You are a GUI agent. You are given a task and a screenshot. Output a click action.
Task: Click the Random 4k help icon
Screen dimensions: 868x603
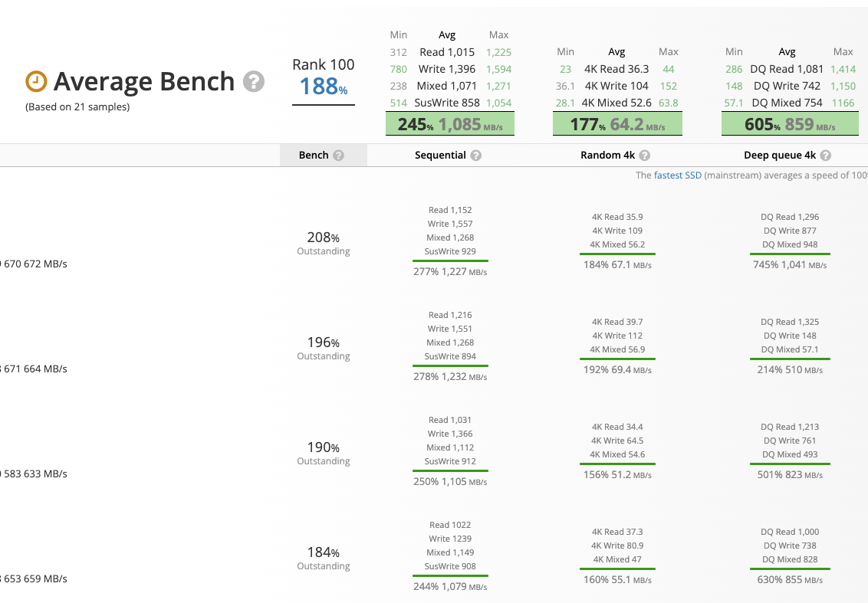coord(645,156)
